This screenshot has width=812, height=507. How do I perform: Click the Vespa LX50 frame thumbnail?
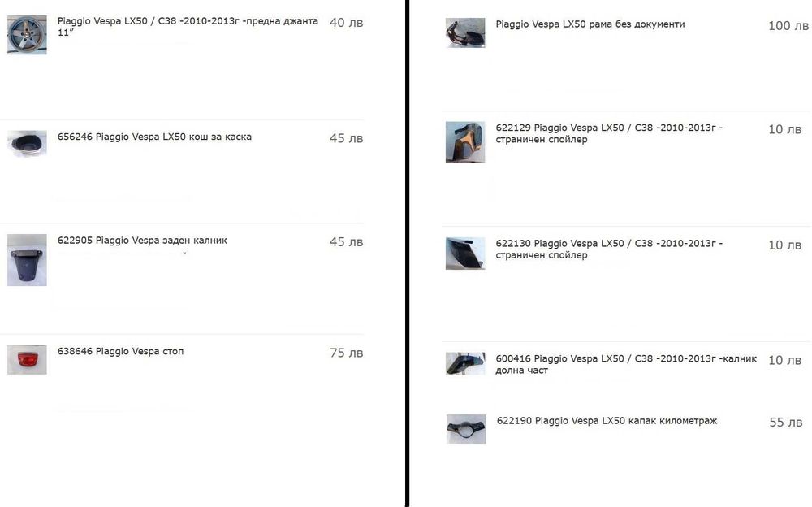pyautogui.click(x=465, y=32)
